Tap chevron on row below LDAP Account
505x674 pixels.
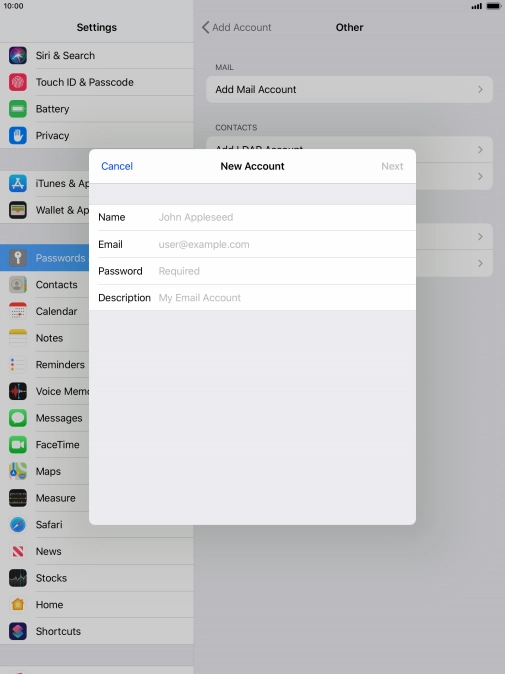(x=480, y=176)
